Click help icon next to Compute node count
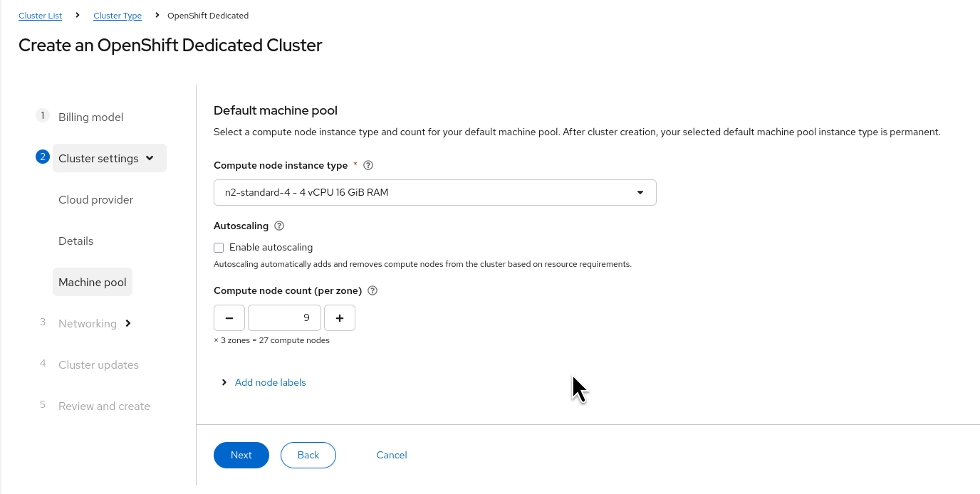The height and width of the screenshot is (494, 980). 372,291
